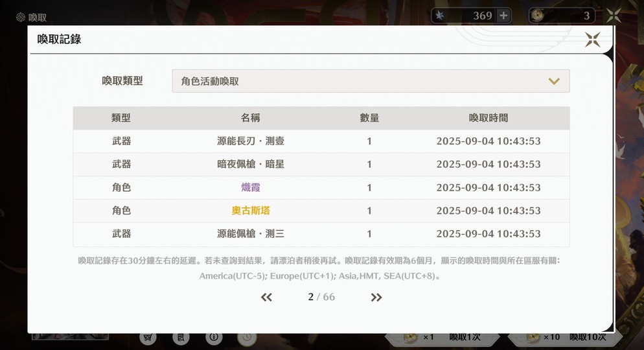Select the 熾霞 character entry

[x=251, y=188]
